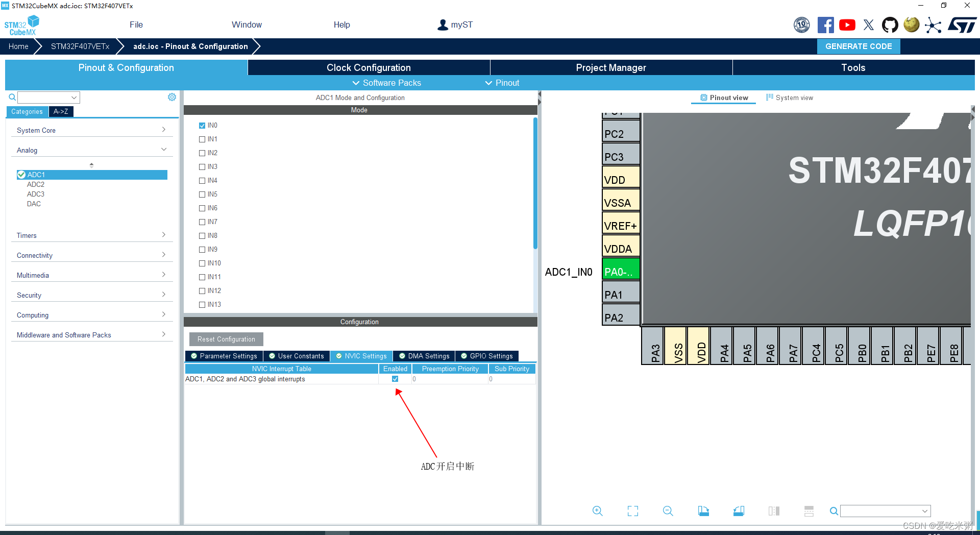Go to Home breadcrumb
This screenshot has width=980, height=535.
tap(18, 46)
